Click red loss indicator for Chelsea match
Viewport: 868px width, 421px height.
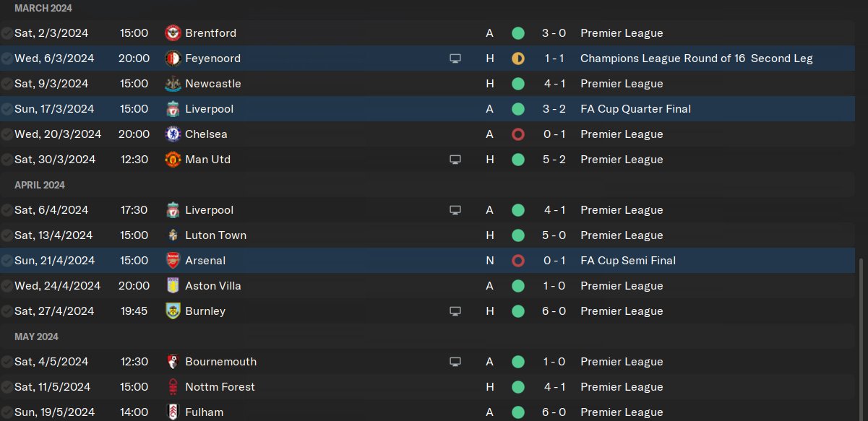click(x=517, y=134)
